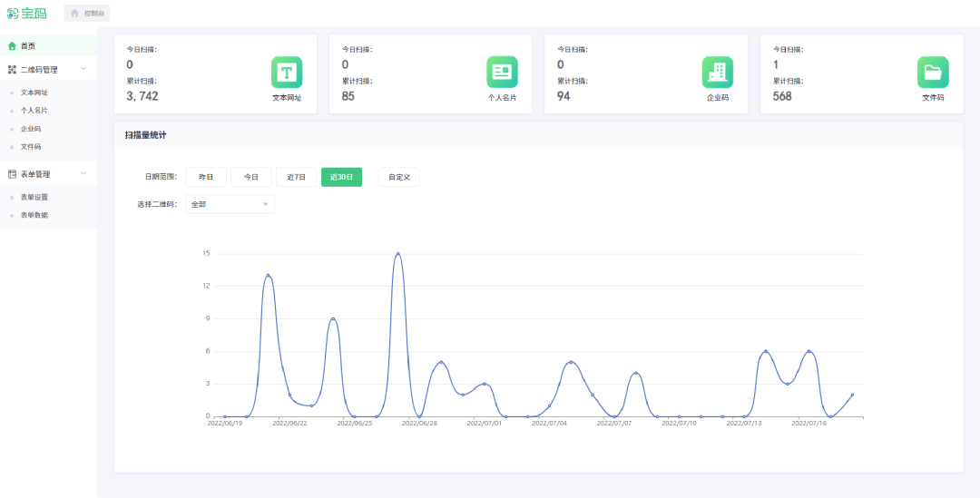
Task: Go to 表单设置 in sidebar
Action: click(34, 197)
